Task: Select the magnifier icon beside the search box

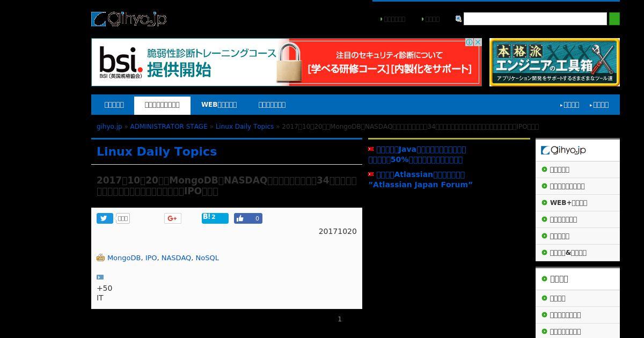Action: point(458,19)
